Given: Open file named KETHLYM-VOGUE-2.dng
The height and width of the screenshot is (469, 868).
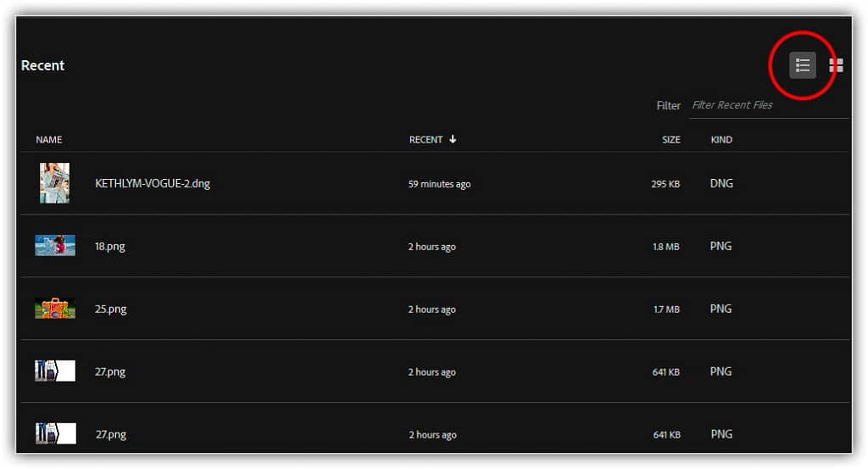Looking at the screenshot, I should (x=153, y=183).
